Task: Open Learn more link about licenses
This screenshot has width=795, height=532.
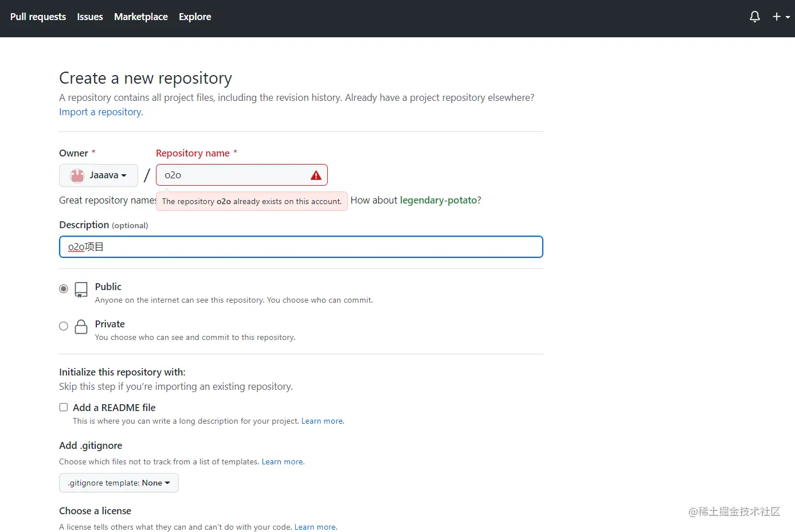Action: coord(316,527)
